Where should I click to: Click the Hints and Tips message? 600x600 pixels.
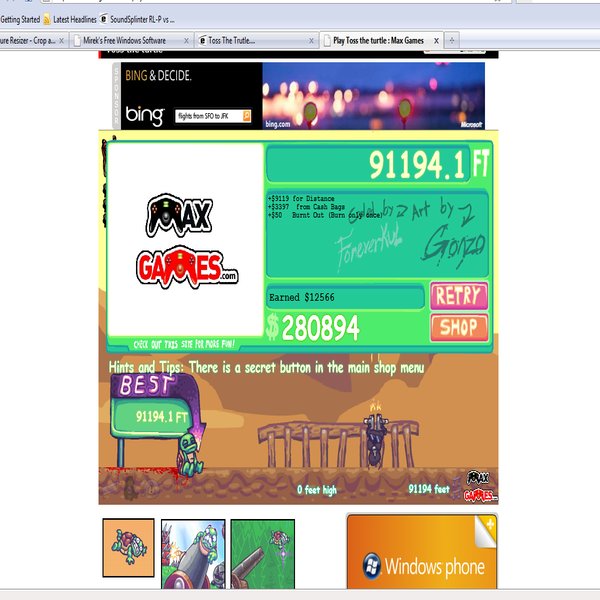coord(266,367)
